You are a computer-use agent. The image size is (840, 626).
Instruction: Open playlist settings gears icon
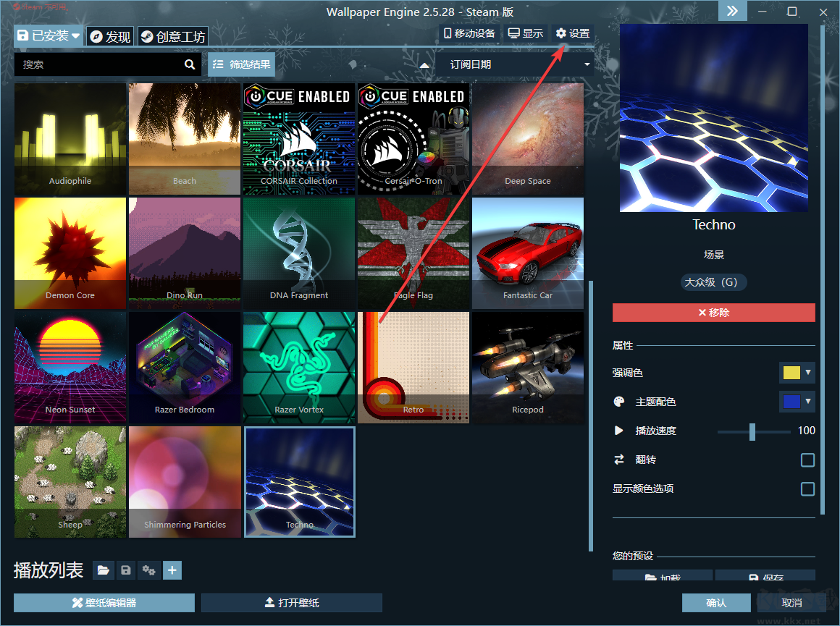tap(149, 571)
